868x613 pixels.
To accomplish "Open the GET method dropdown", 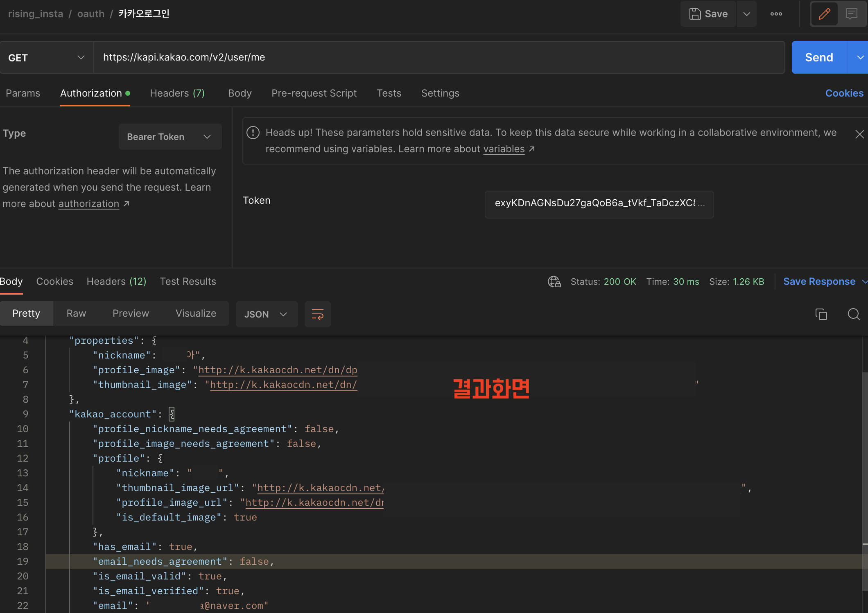I will tap(46, 58).
